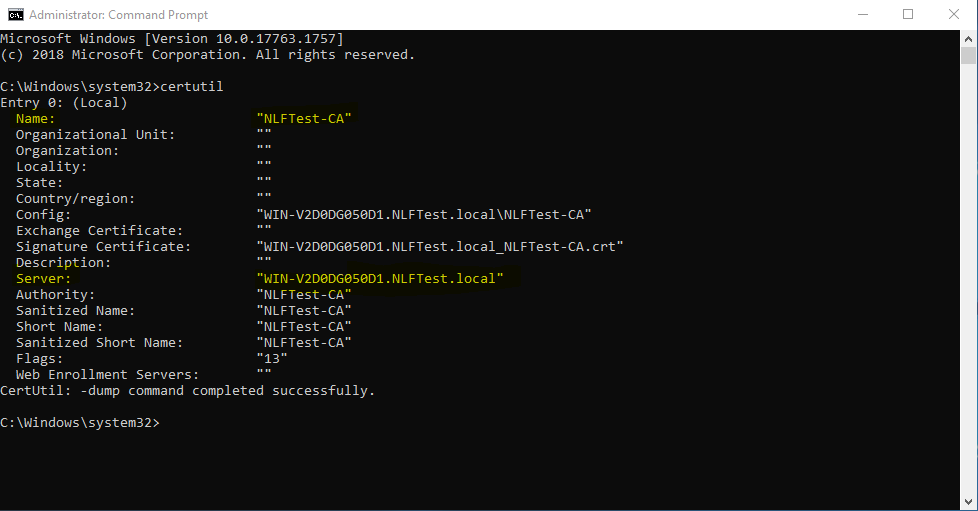The width and height of the screenshot is (978, 511).
Task: Click the Microsoft Windows version line
Action: (x=172, y=39)
